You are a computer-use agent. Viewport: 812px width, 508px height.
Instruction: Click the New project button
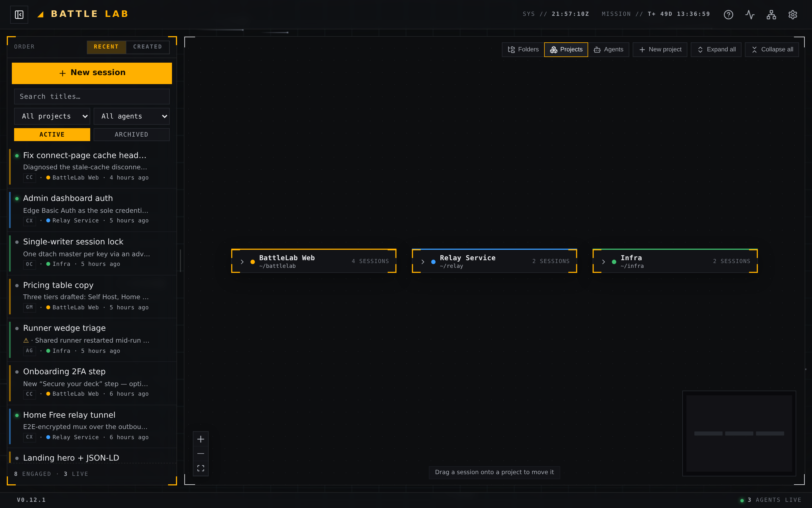[x=660, y=50]
